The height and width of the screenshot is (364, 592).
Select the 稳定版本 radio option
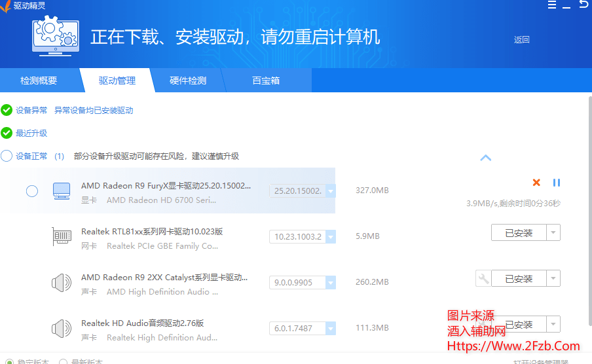pyautogui.click(x=10, y=361)
